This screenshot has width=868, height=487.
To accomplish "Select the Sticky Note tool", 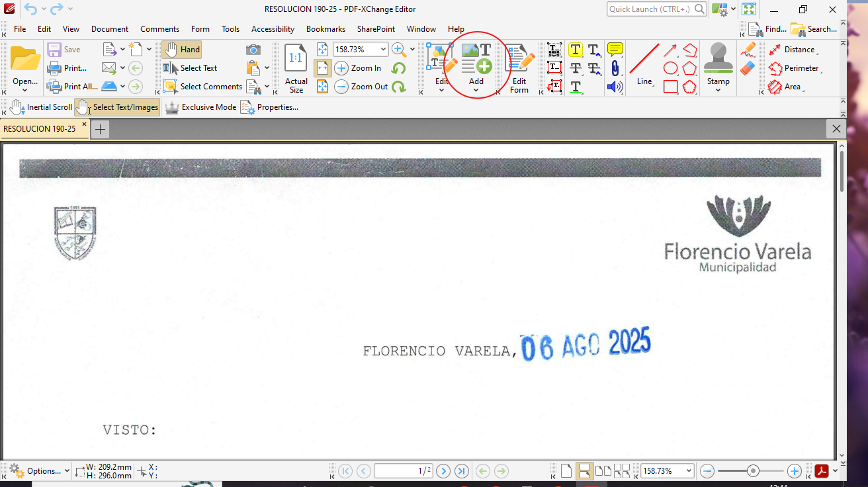I will coord(615,49).
